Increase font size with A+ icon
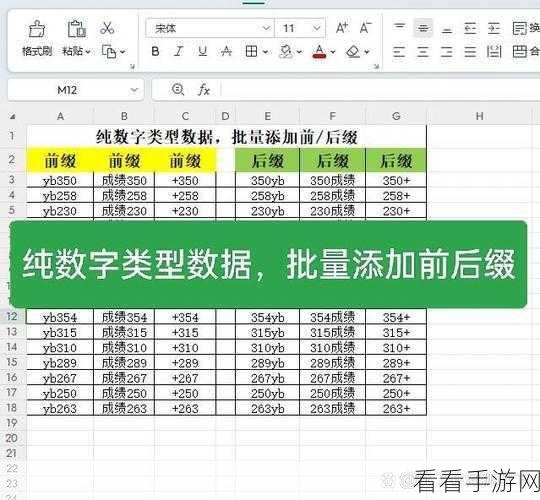Viewport: 540px width, 500px height. pyautogui.click(x=342, y=28)
